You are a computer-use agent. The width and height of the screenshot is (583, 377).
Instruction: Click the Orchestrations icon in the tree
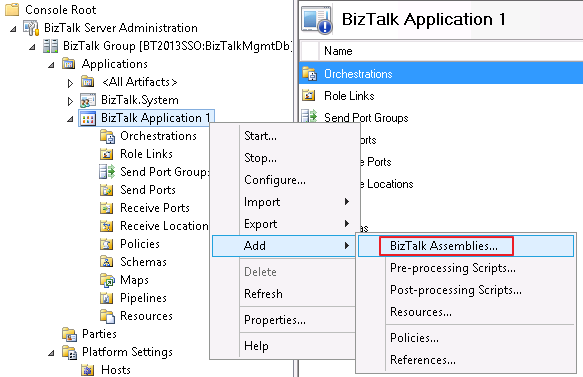click(x=107, y=136)
